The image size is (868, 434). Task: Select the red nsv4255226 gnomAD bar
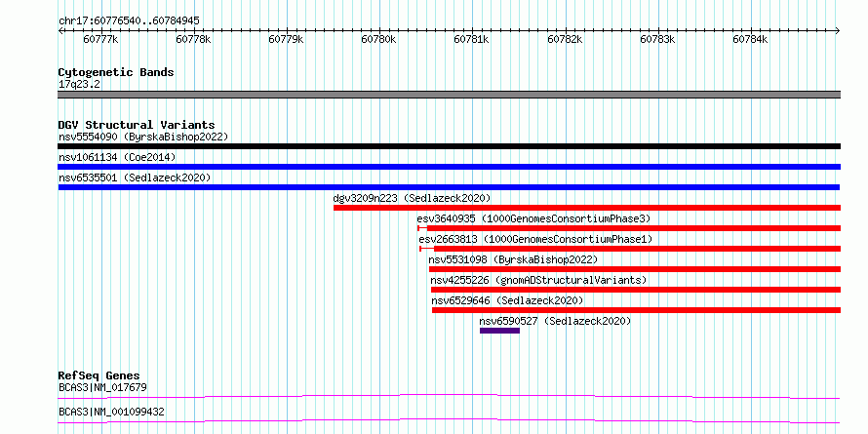pyautogui.click(x=636, y=290)
